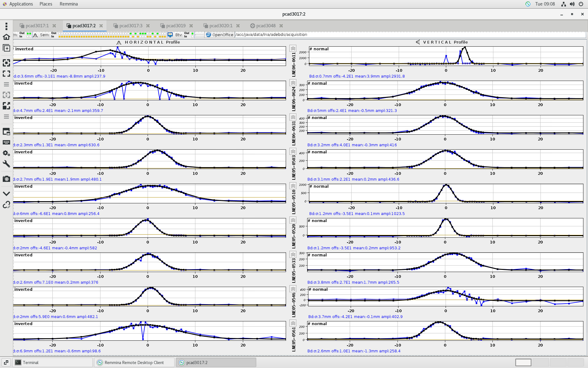Click the keyboard grab icon
The height and width of the screenshot is (368, 588).
pyautogui.click(x=6, y=142)
